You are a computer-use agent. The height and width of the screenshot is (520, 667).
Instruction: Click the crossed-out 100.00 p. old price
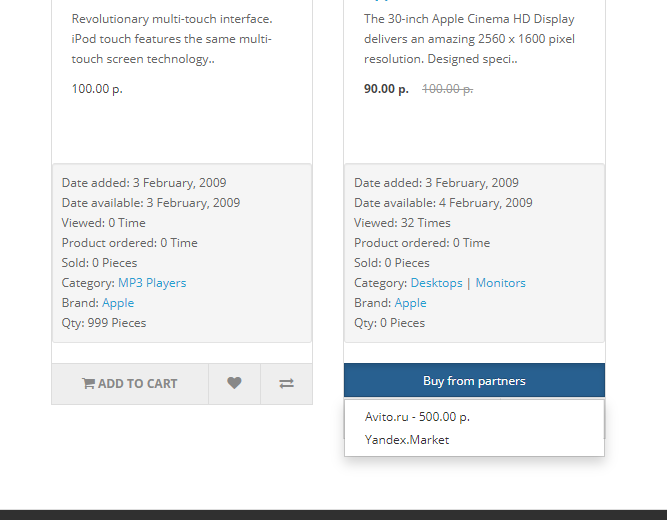click(448, 89)
